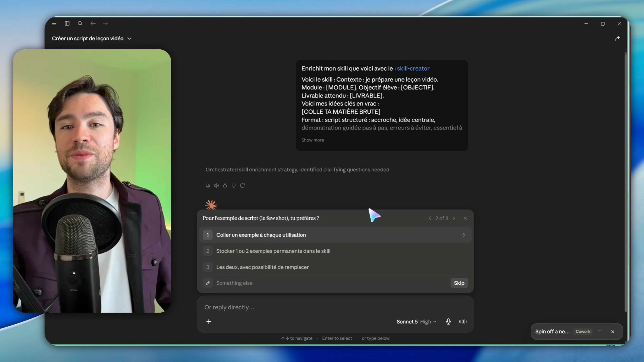Image resolution: width=644 pixels, height=362 pixels.
Task: Close the question card
Action: (465, 218)
